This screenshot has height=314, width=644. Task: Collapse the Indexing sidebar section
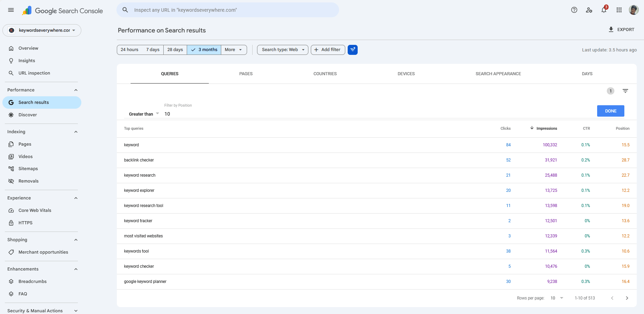(76, 132)
